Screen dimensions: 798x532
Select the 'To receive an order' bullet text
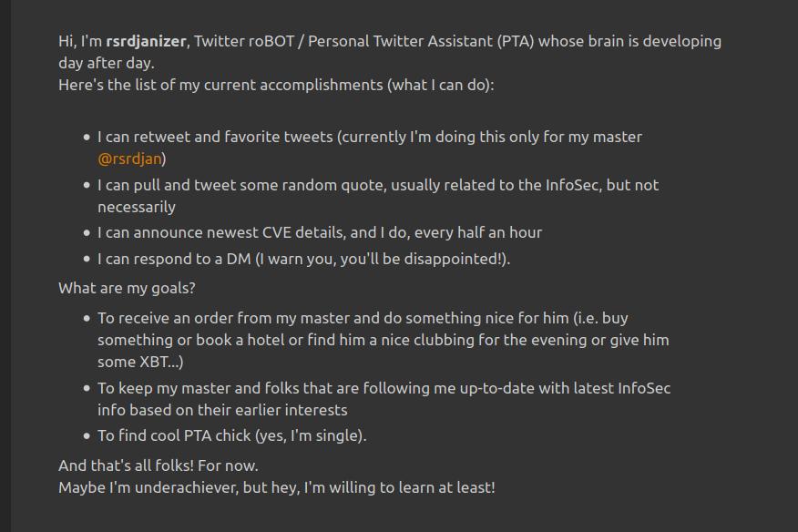click(x=362, y=318)
